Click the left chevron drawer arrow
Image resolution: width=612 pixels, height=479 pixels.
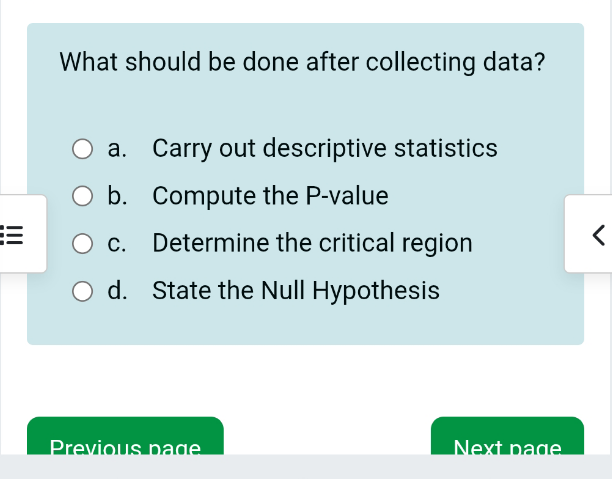(597, 235)
